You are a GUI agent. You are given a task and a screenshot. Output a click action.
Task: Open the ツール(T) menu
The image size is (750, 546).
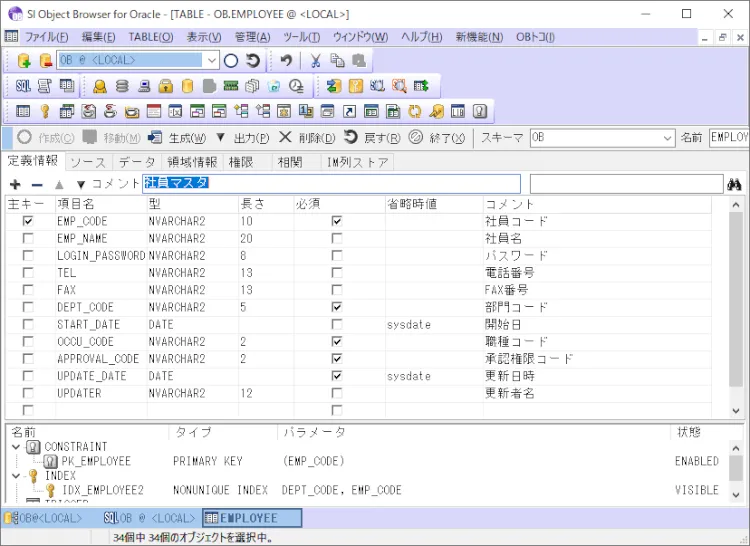(301, 37)
